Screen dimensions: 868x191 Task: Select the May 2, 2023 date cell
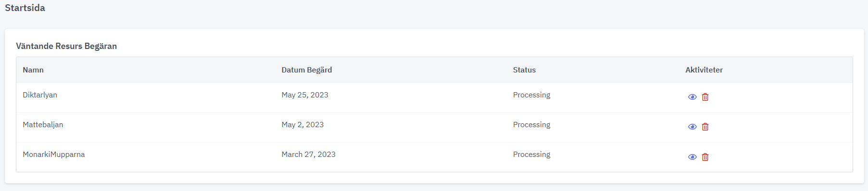[x=302, y=125]
